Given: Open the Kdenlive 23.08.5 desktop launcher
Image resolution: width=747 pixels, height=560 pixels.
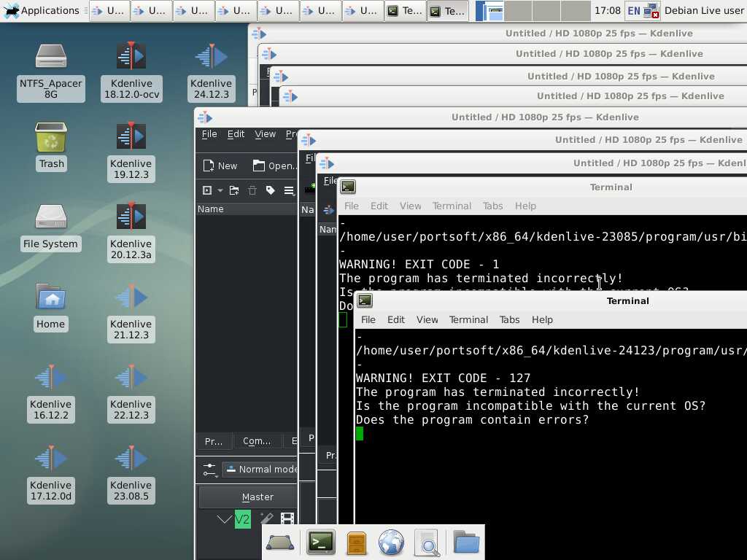Looking at the screenshot, I should 131,472.
